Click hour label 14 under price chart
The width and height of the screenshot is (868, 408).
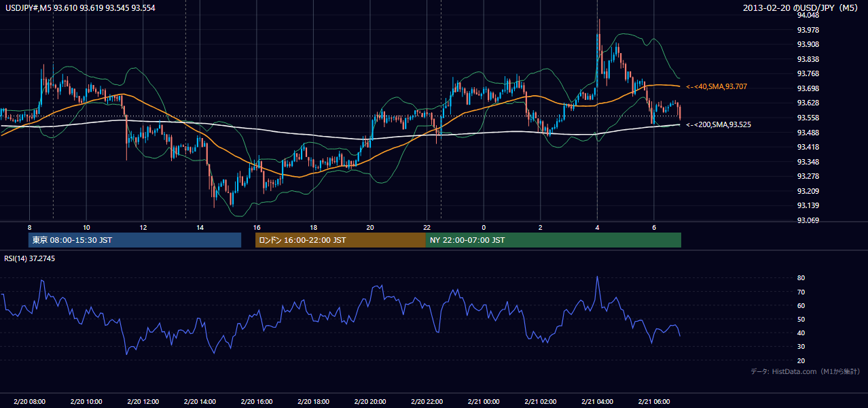(200, 226)
